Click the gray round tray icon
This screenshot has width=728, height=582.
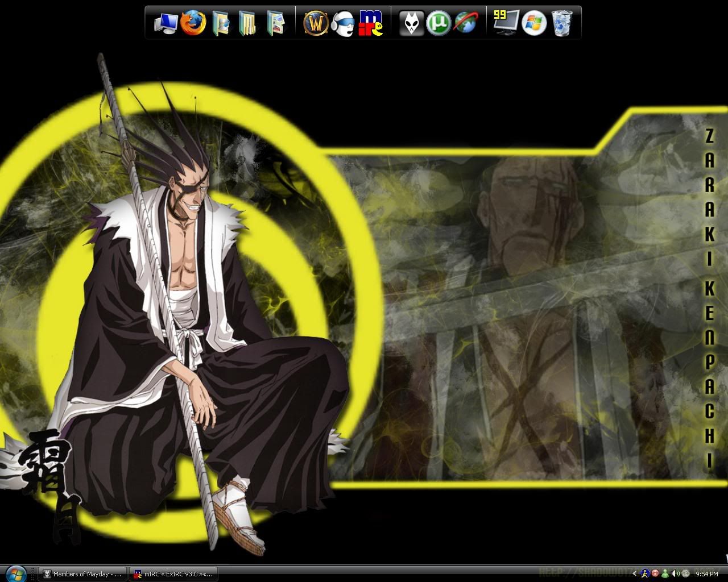(685, 574)
